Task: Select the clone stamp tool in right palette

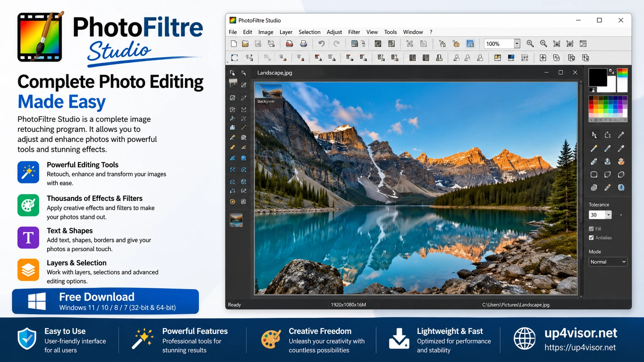Action: [x=607, y=162]
